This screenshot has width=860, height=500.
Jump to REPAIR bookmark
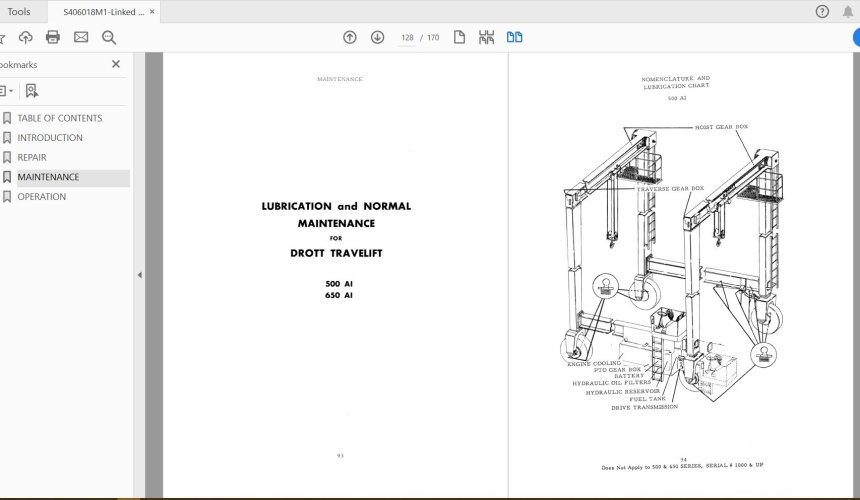coord(32,157)
